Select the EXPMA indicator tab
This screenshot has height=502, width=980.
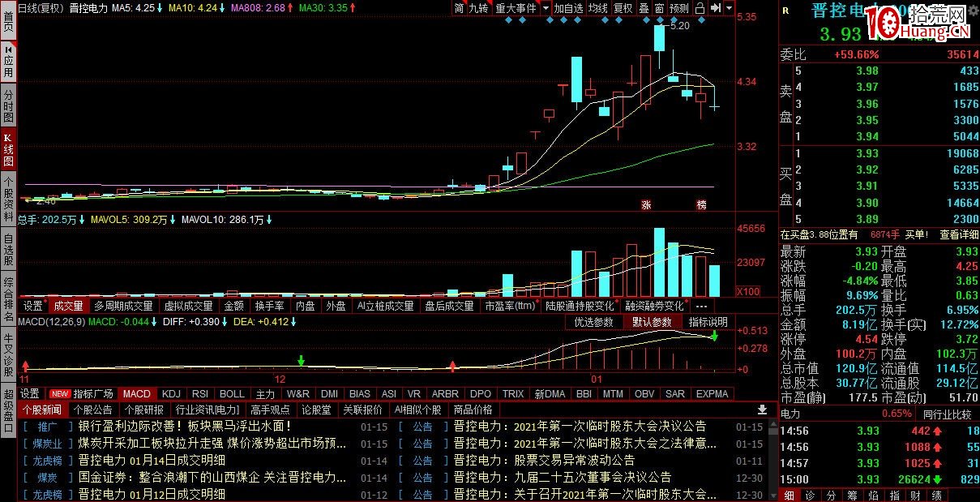coord(713,393)
